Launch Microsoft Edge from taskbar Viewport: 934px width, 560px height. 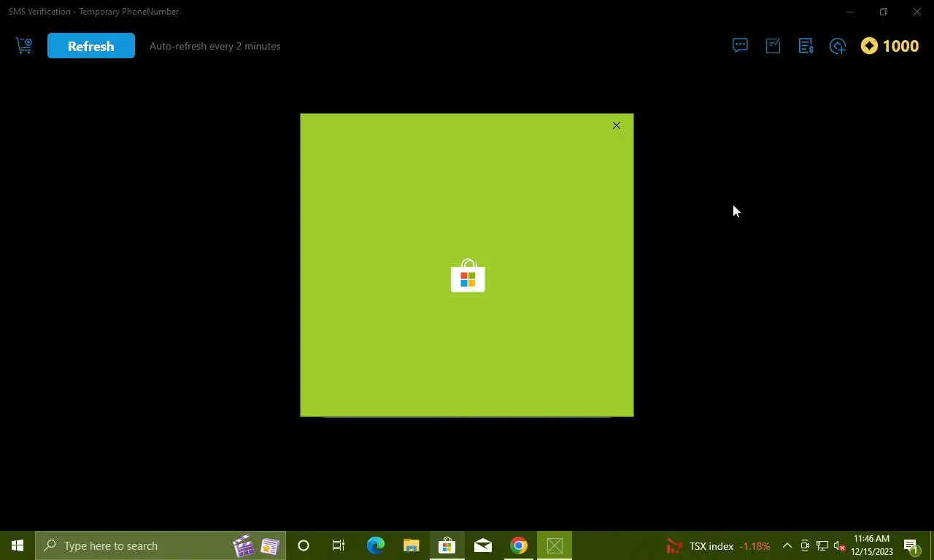pos(375,545)
